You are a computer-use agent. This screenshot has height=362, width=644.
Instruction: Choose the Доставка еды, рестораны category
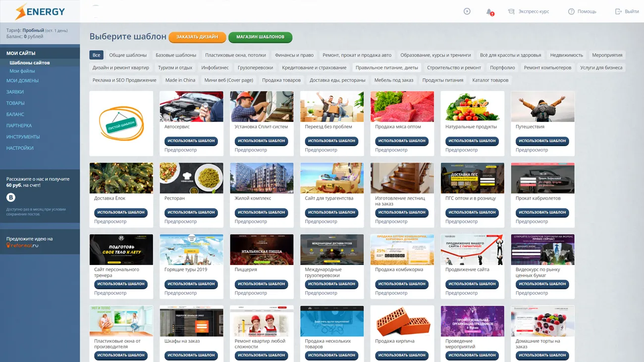point(337,80)
